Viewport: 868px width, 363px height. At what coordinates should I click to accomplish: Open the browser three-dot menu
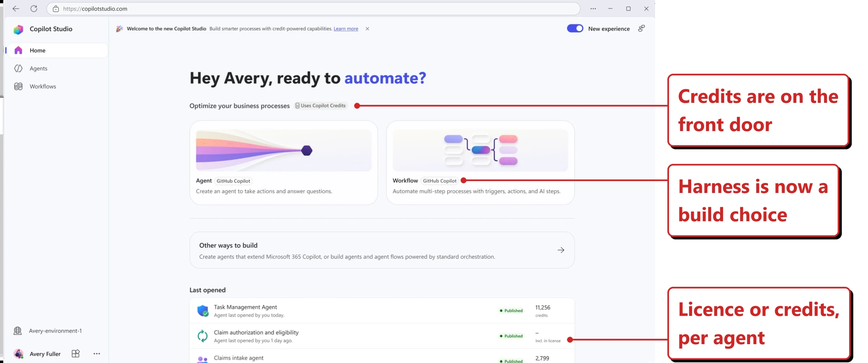point(593,9)
